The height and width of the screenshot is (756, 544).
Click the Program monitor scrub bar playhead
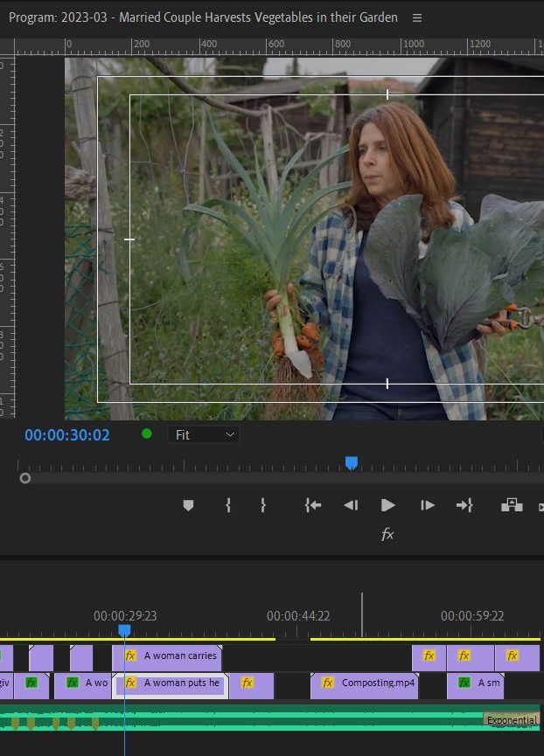click(352, 463)
